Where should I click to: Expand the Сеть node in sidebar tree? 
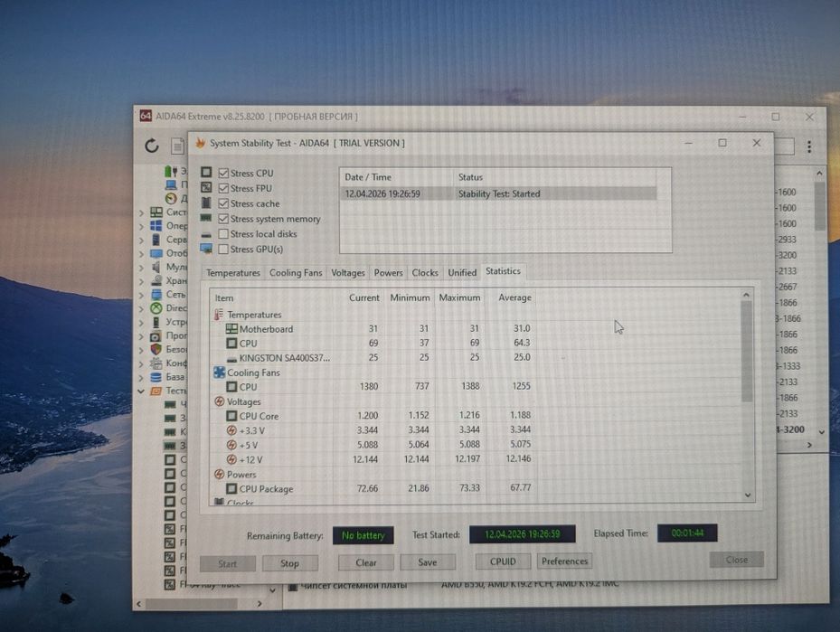[x=141, y=295]
